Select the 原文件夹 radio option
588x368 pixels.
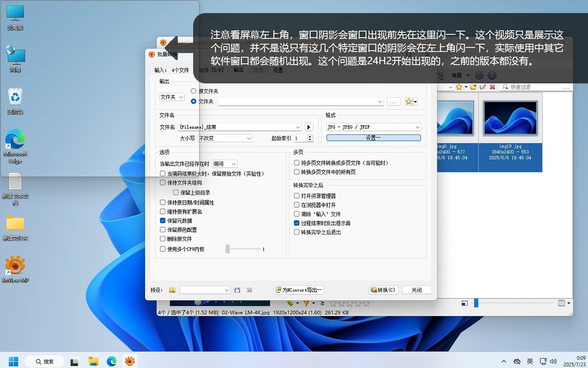click(x=194, y=91)
